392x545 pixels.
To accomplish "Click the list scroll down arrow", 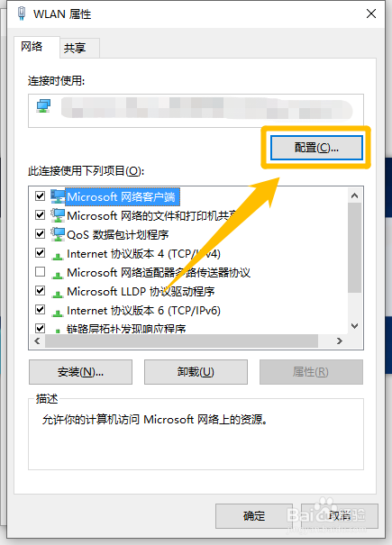I will coord(355,326).
